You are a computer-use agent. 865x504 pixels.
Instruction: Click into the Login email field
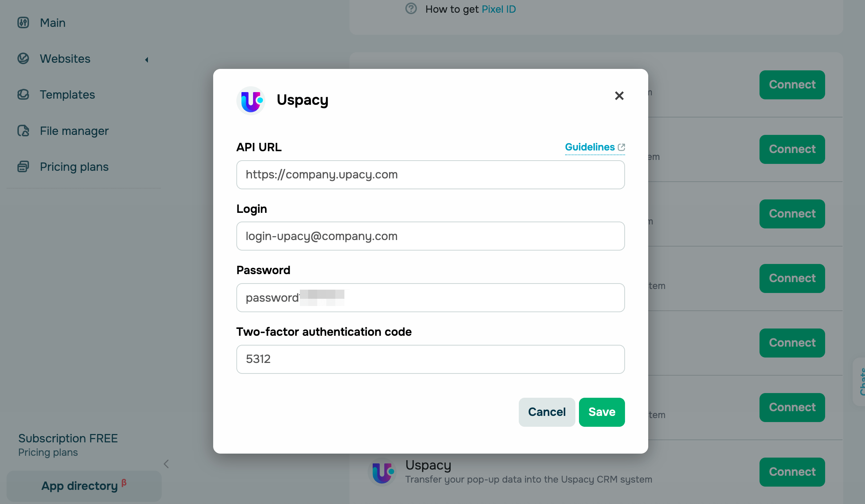pyautogui.click(x=430, y=236)
